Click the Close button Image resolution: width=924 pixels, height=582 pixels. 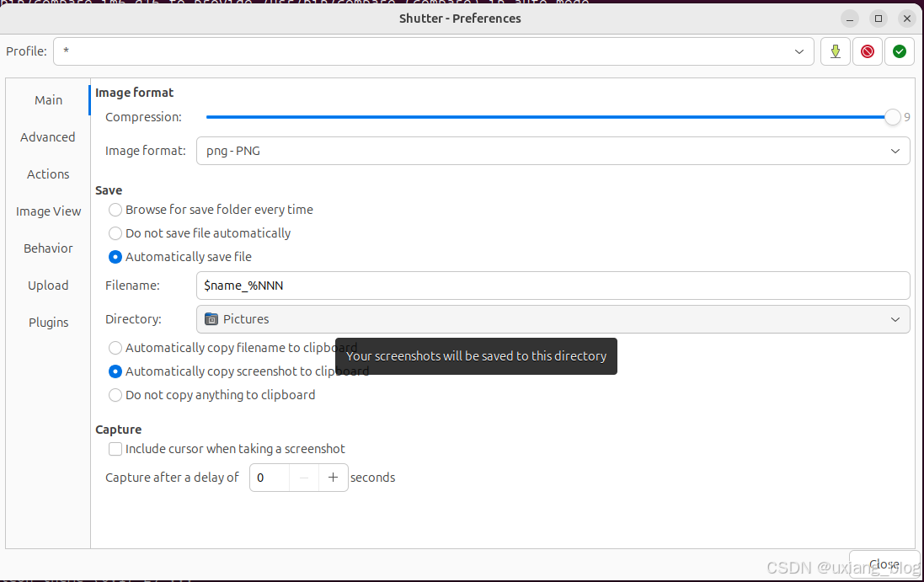[x=884, y=564]
